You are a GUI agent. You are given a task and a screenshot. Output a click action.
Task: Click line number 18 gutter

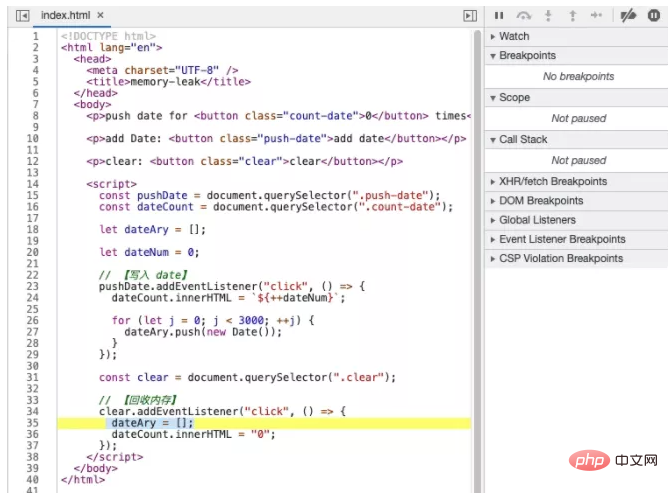coord(33,229)
